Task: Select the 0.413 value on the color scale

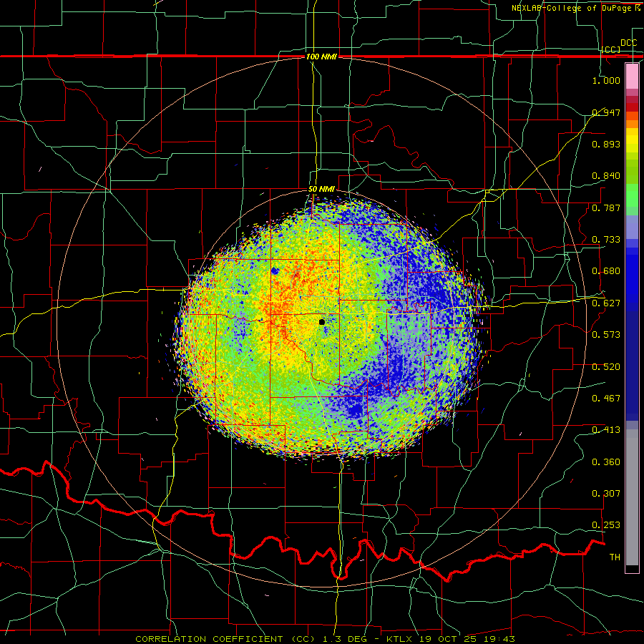Action: pos(606,430)
